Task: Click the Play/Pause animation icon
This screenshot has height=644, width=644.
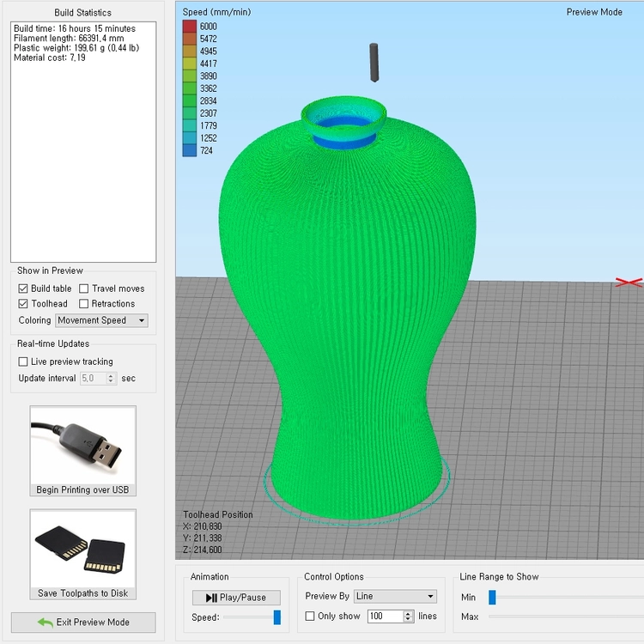Action: point(211,598)
